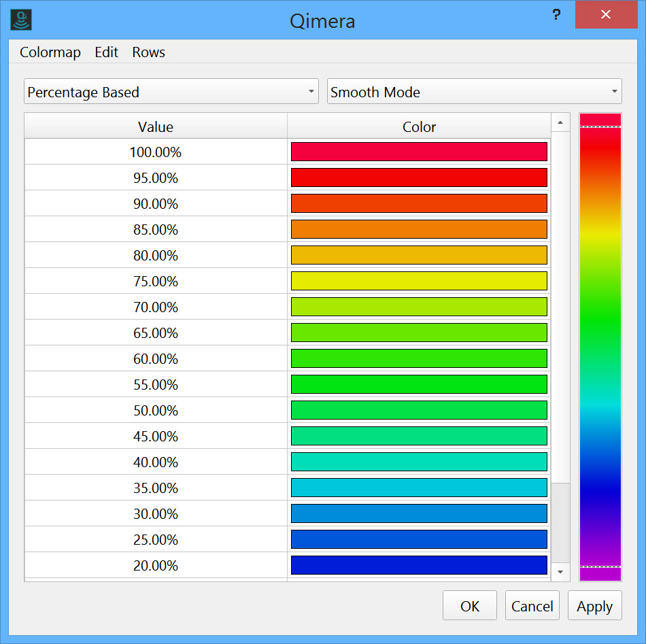Expand the Percentage Based dropdown
Screen dimensions: 646x644
coord(171,92)
